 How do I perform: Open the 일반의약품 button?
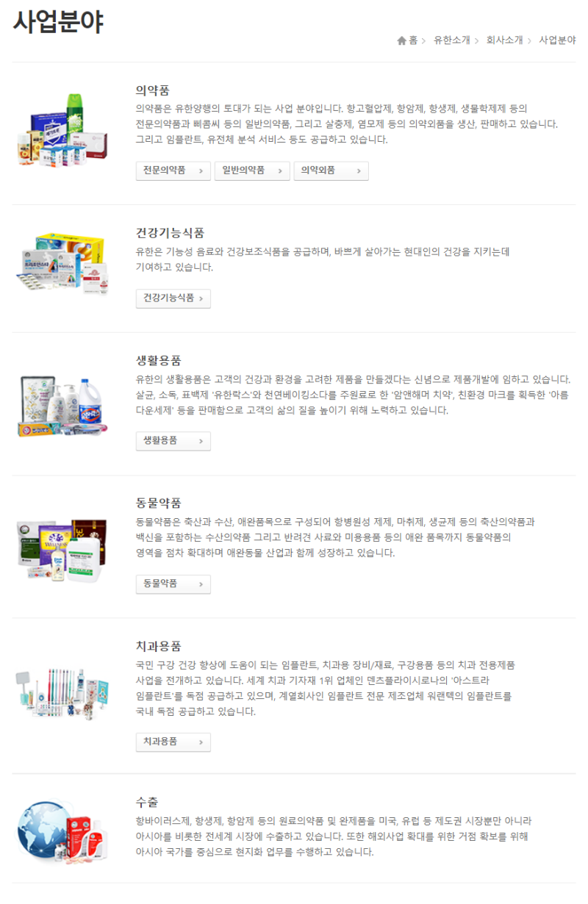252,171
